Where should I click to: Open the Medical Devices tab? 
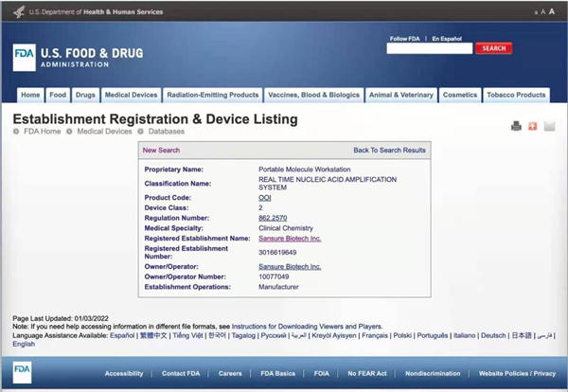coord(131,95)
